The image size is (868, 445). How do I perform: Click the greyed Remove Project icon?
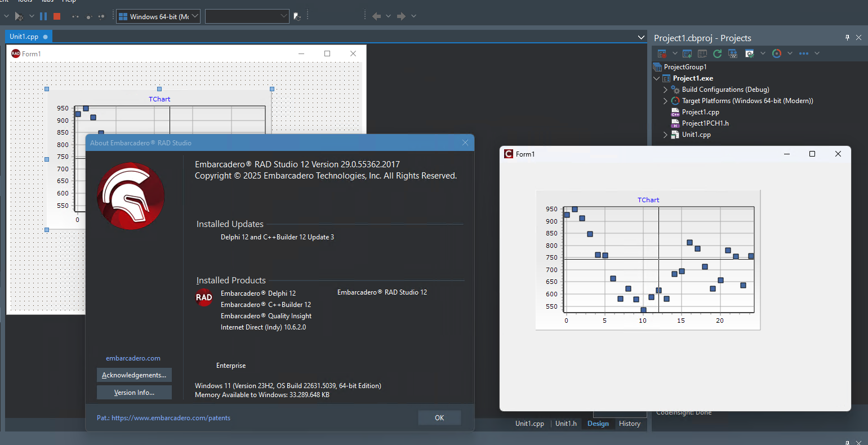702,54
